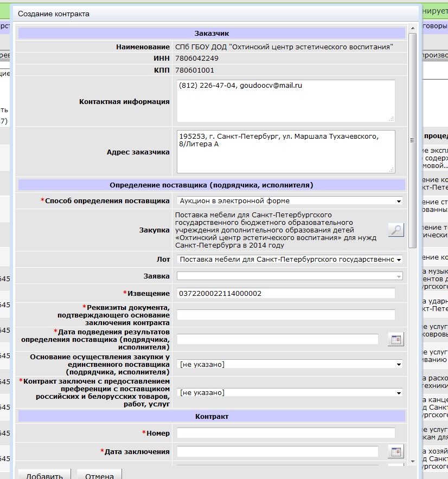Click the scrollbar up arrow in dialog
The height and width of the screenshot is (479, 448).
coord(413,28)
